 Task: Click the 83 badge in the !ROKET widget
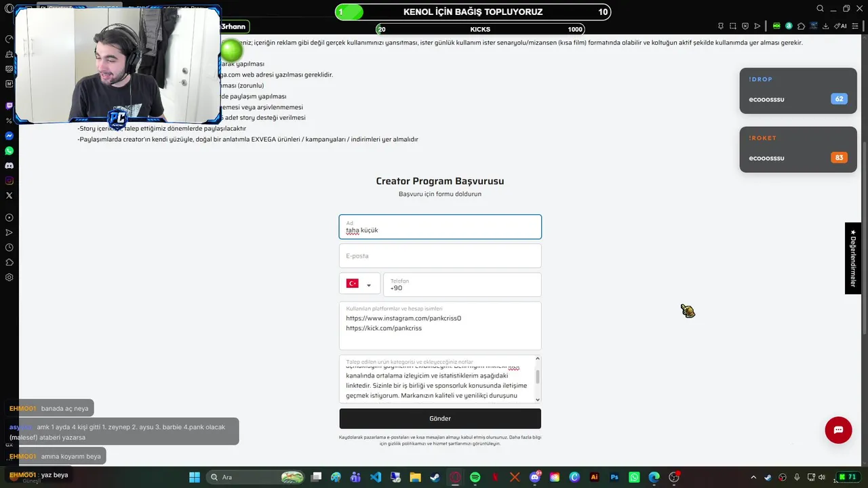[839, 158]
